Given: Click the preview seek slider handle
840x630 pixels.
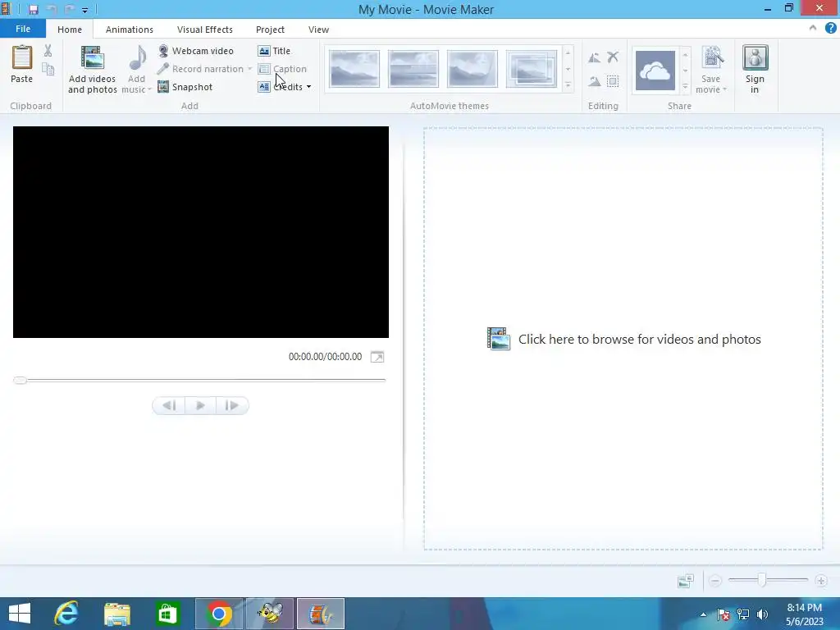Looking at the screenshot, I should pos(21,381).
